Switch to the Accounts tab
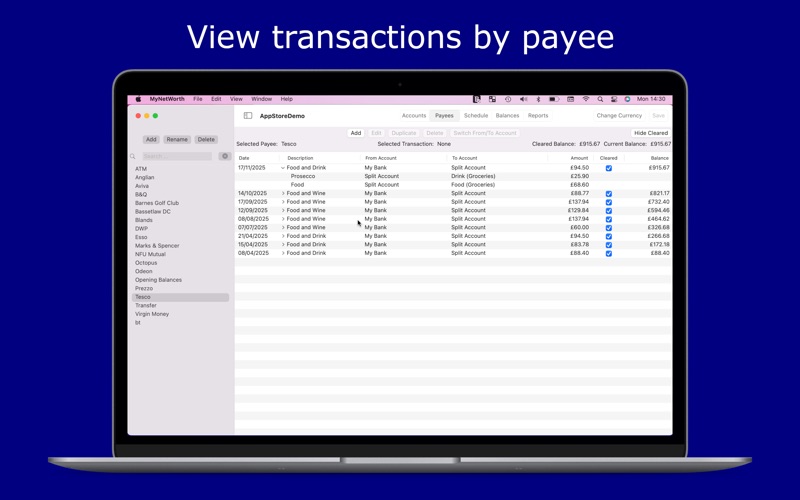This screenshot has height=500, width=800. click(x=414, y=116)
